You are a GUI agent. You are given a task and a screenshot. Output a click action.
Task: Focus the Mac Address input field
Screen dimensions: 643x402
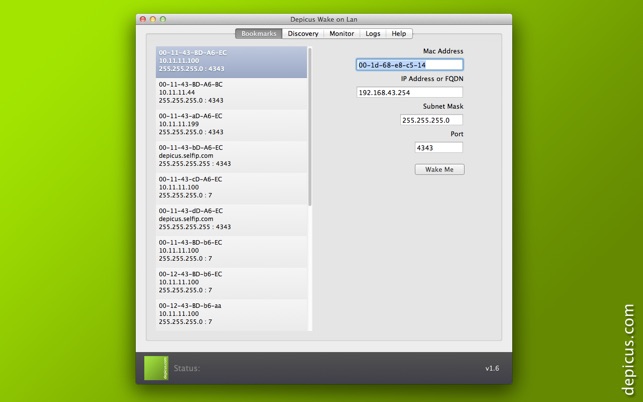tap(410, 65)
